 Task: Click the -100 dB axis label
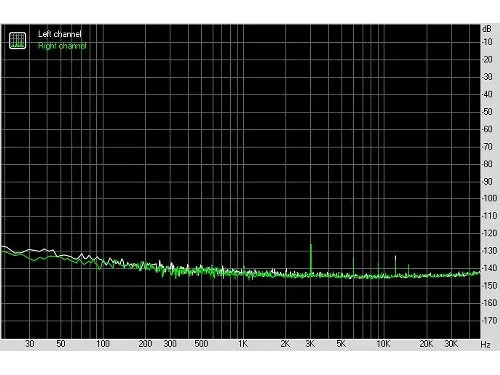(x=489, y=198)
